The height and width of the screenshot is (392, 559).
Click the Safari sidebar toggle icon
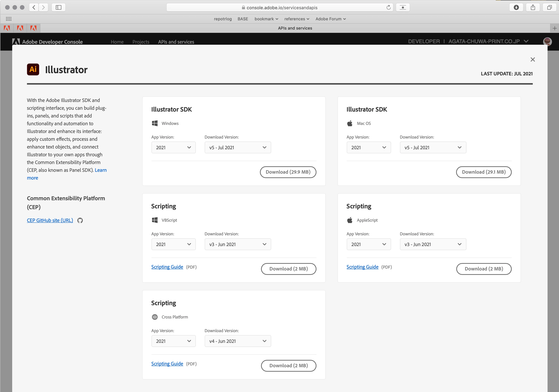(x=58, y=7)
